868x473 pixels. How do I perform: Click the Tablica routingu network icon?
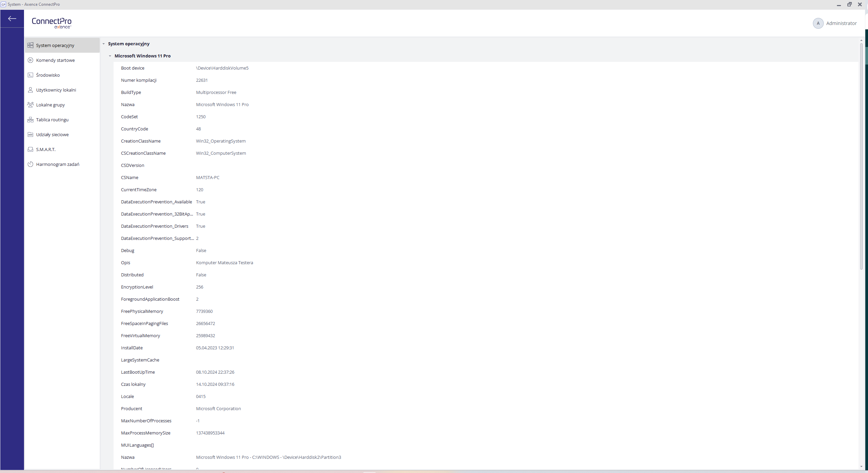30,120
